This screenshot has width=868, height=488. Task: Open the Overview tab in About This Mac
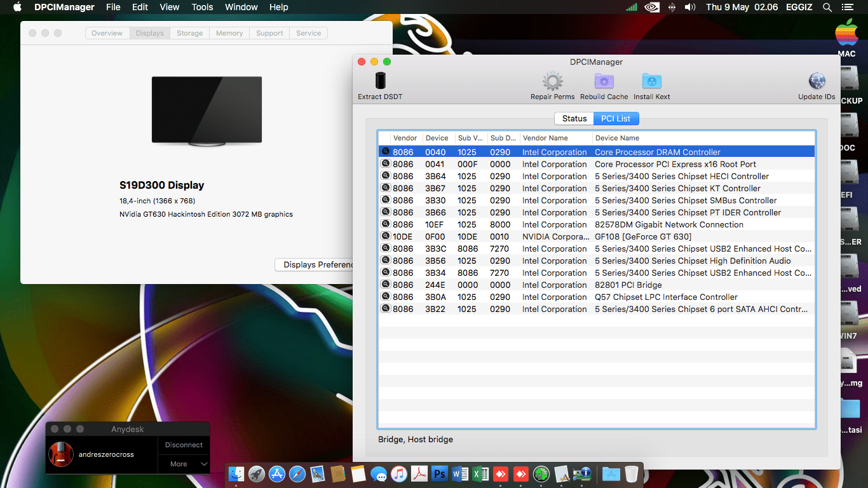coord(107,33)
